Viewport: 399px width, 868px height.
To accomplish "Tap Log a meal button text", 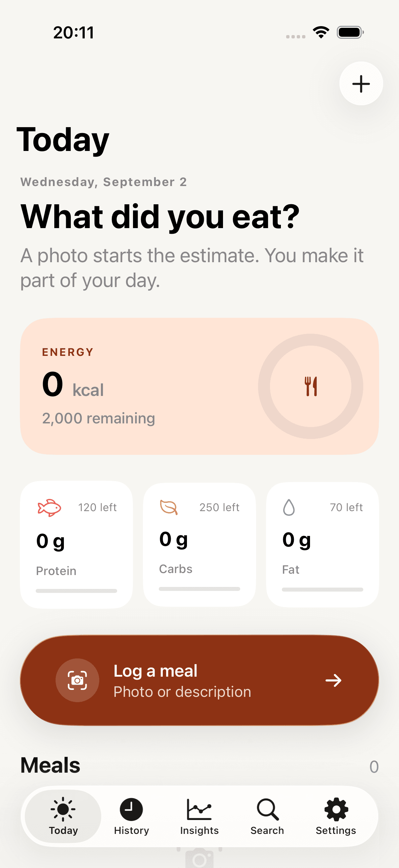I will coord(155,671).
